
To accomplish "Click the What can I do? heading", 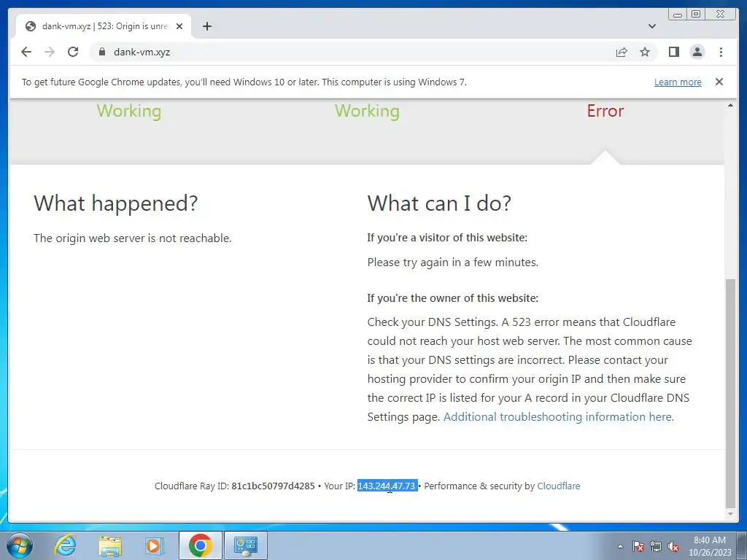I will tap(439, 203).
